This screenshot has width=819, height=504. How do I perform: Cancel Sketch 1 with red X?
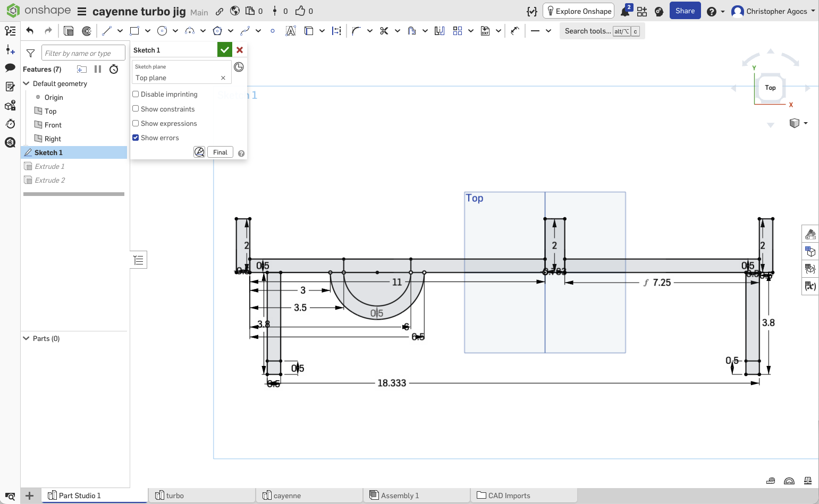pos(240,50)
